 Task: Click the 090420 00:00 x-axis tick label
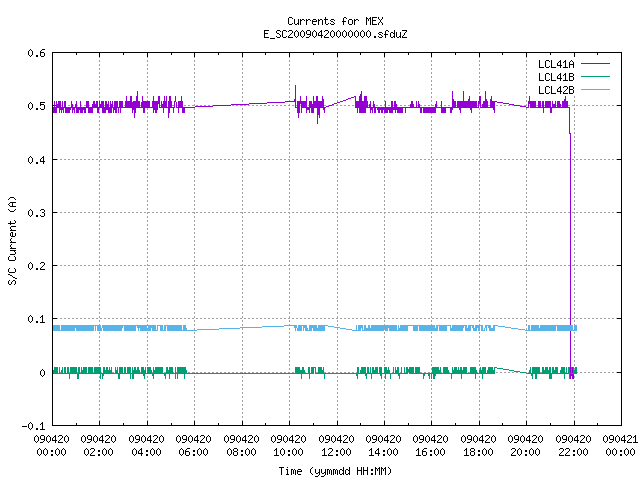51,446
